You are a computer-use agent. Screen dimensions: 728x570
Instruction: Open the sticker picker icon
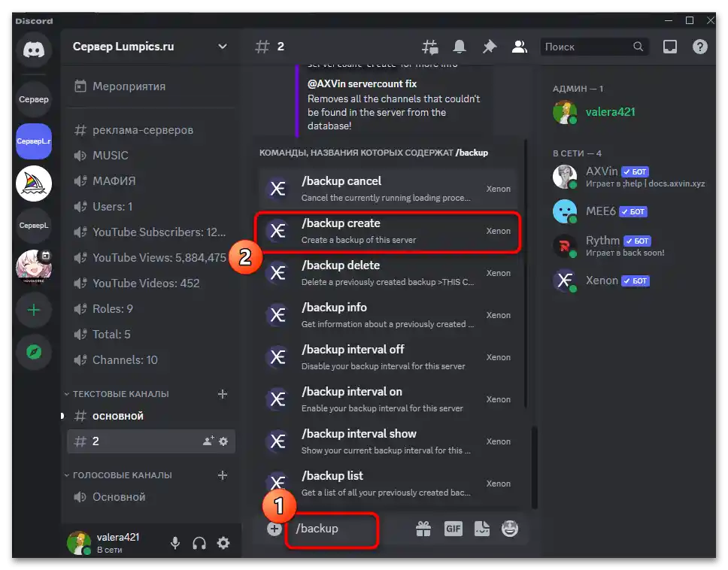[x=482, y=529]
